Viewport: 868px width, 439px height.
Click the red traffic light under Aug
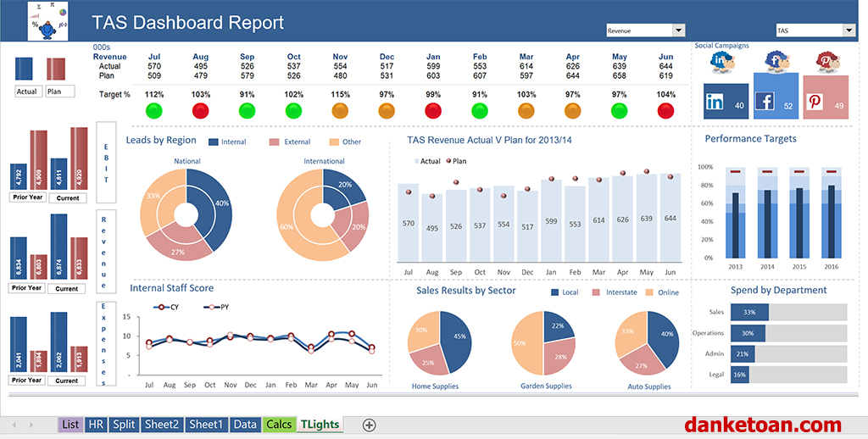201,111
